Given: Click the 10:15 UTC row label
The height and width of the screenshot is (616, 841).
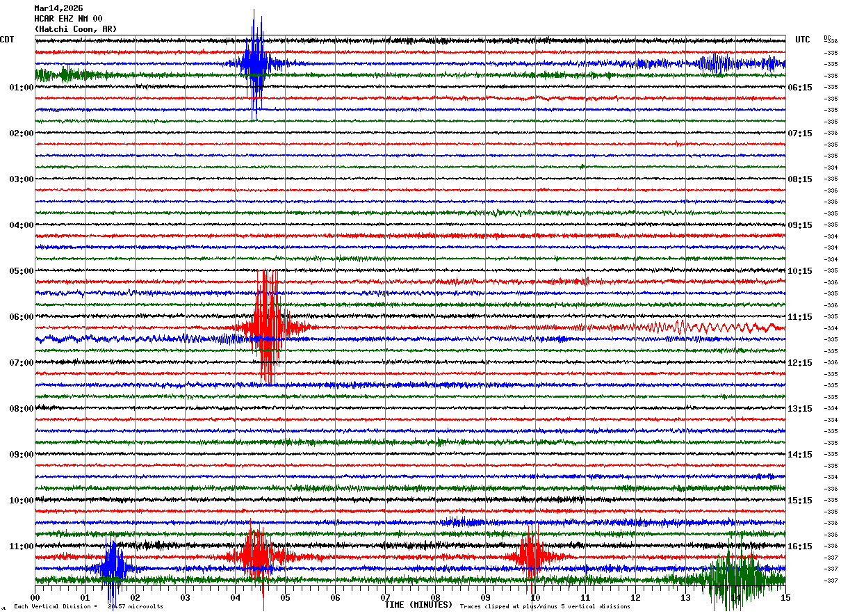Looking at the screenshot, I should point(800,271).
